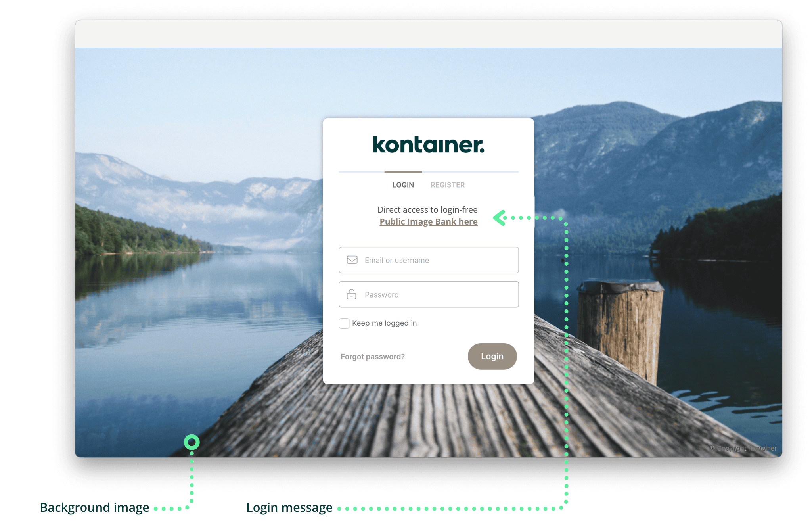Click the padlock icon in password field
Image resolution: width=812 pixels, height=526 pixels.
tap(352, 294)
